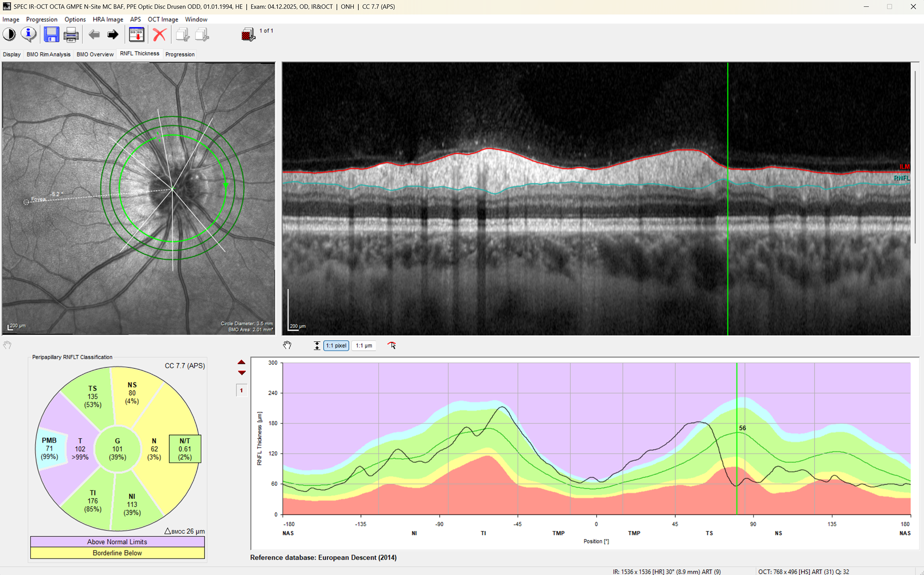Open the information speech bubble icon
The width and height of the screenshot is (924, 575).
point(29,35)
